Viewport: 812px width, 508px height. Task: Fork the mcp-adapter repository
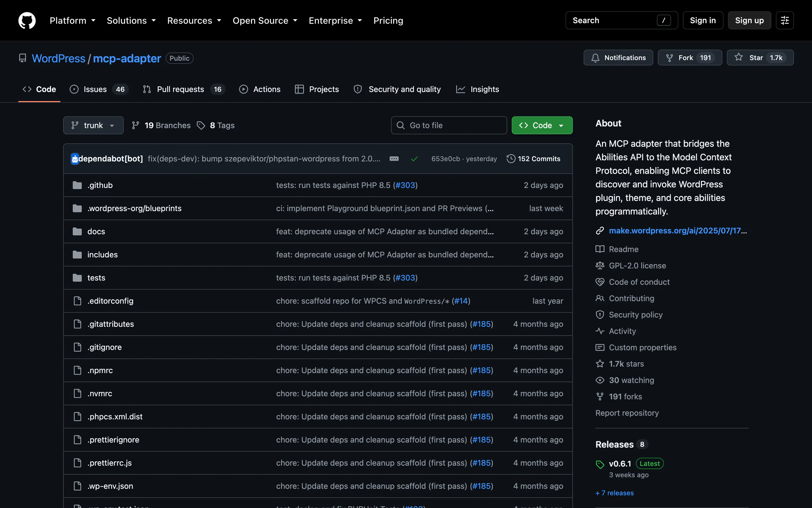click(690, 58)
